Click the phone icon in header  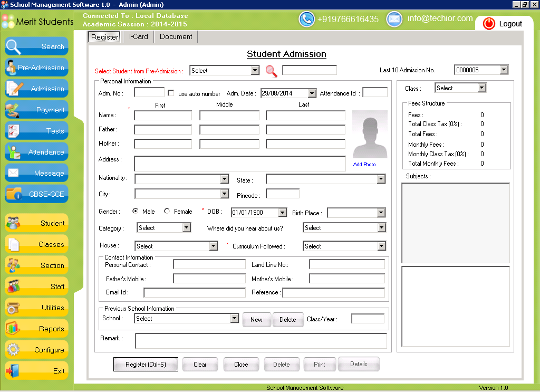point(306,19)
